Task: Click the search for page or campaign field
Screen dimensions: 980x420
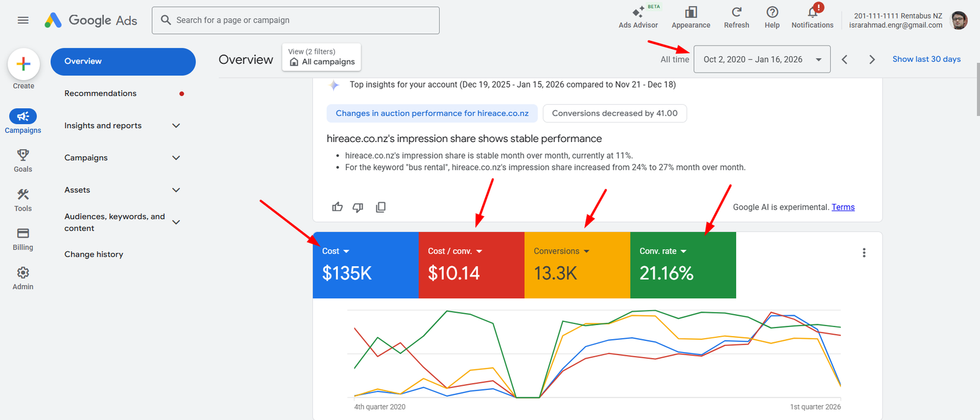Action: (x=295, y=20)
